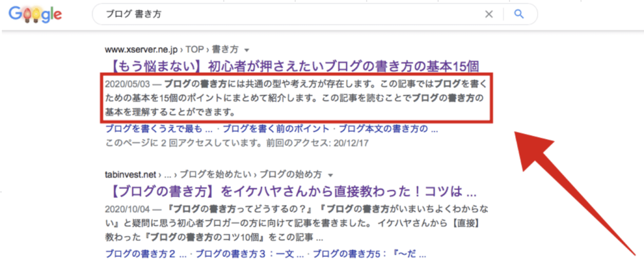The height and width of the screenshot is (270, 644).
Task: Click the tabinvest snippet dated 2020/10/04
Action: click(289, 223)
